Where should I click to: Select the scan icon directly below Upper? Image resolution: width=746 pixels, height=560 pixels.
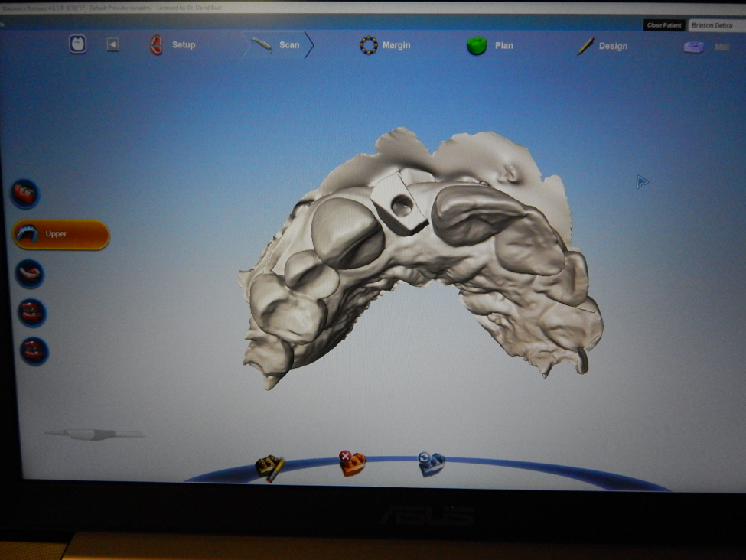point(30,273)
